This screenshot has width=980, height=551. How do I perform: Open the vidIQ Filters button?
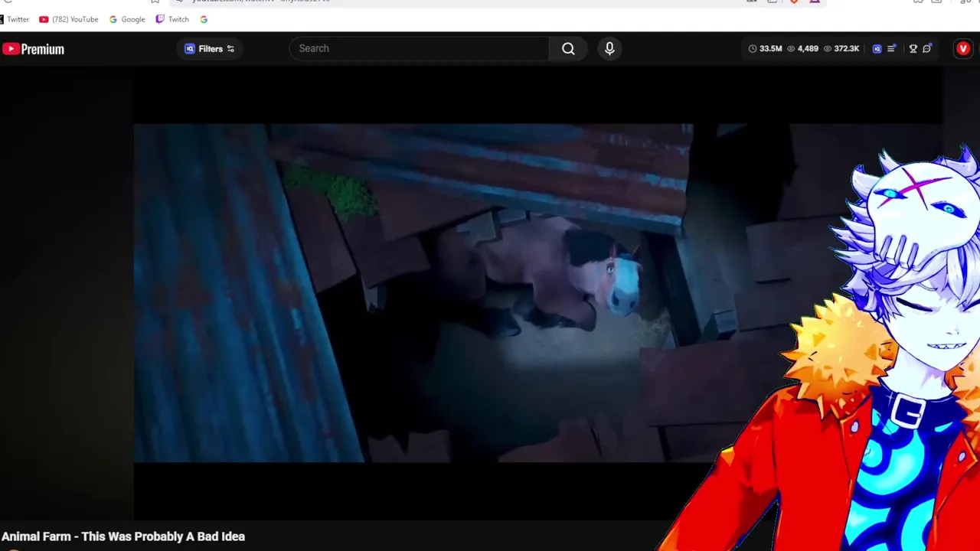[210, 49]
